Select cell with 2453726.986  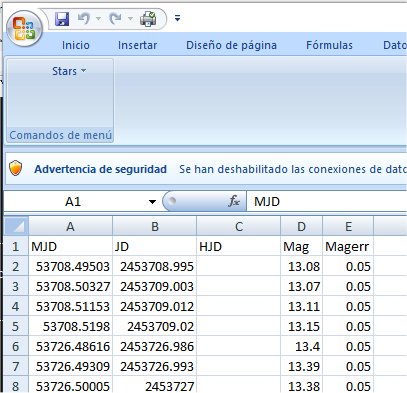[155, 346]
